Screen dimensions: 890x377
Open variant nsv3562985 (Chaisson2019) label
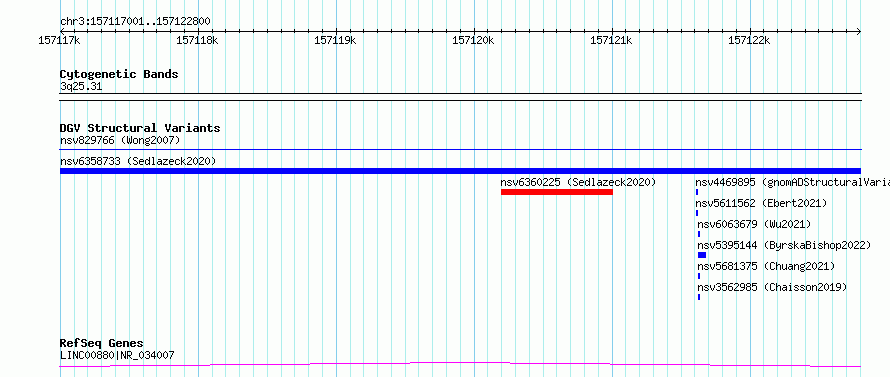[x=772, y=287]
